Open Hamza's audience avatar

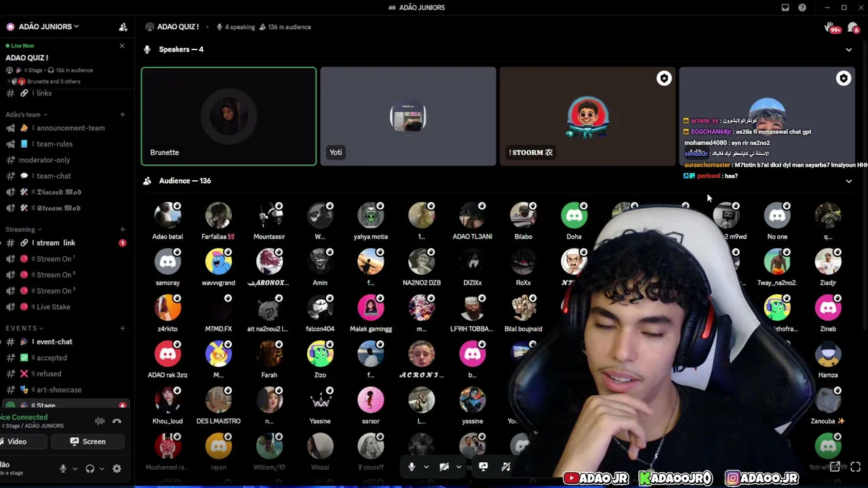tap(828, 354)
